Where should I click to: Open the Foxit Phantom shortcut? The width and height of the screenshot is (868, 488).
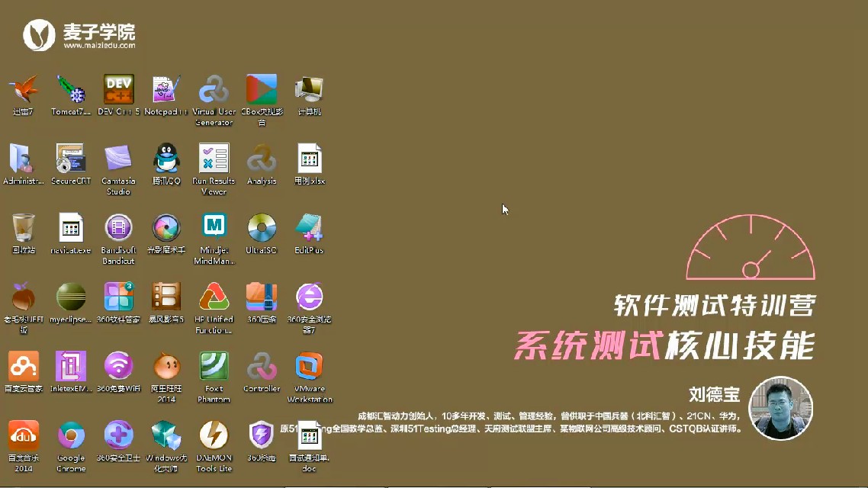[214, 367]
